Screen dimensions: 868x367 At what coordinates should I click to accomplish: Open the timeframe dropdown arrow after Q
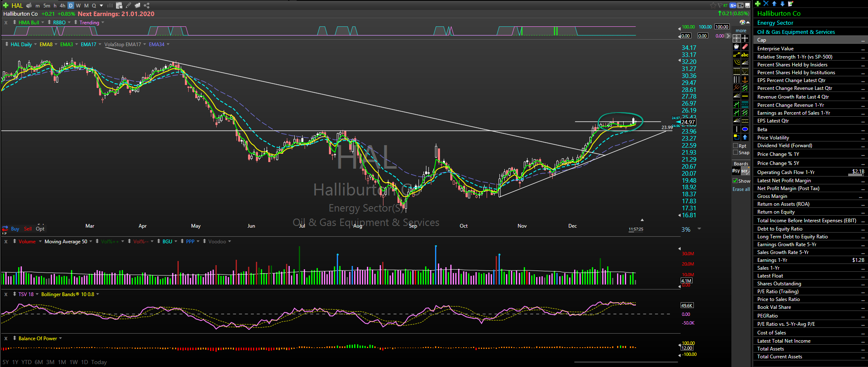[101, 6]
